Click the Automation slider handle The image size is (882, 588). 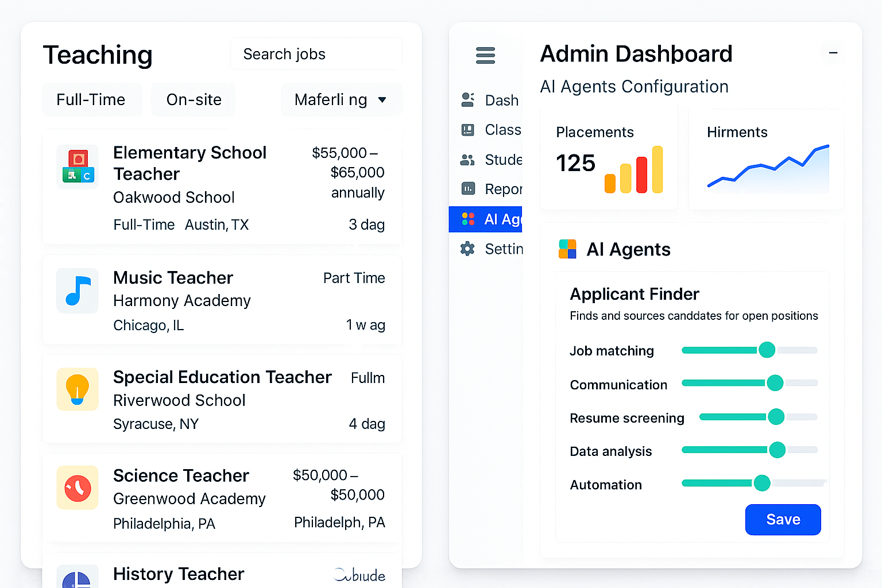tap(761, 483)
